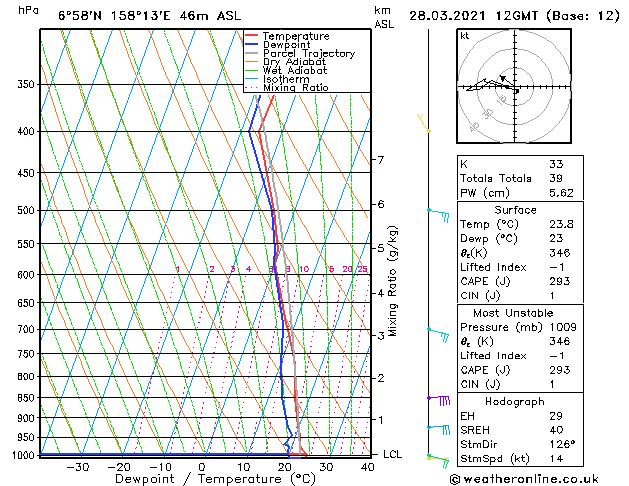The image size is (629, 486).
Task: Click the 0 temperature axis label
Action: point(202,467)
